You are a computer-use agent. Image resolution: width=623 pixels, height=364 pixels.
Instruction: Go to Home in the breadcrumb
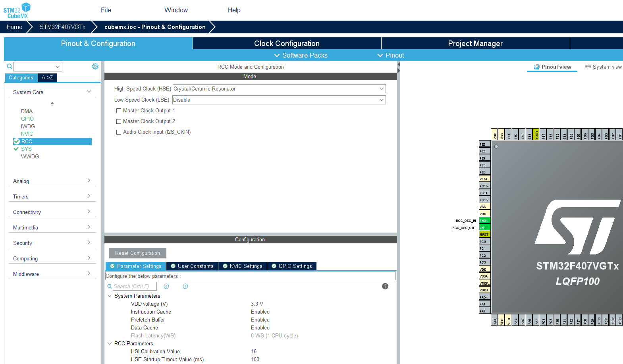coord(14,27)
